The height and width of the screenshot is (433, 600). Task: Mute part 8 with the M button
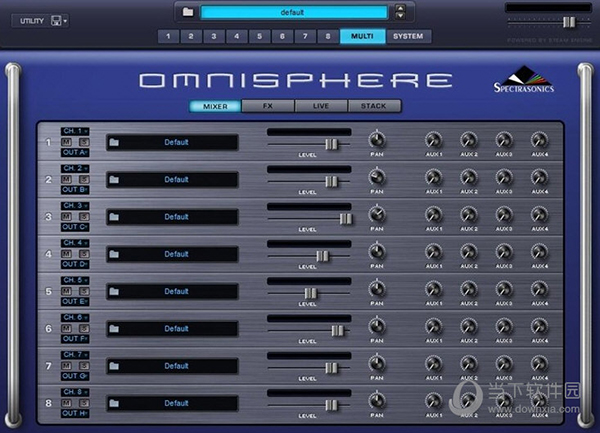click(x=67, y=403)
